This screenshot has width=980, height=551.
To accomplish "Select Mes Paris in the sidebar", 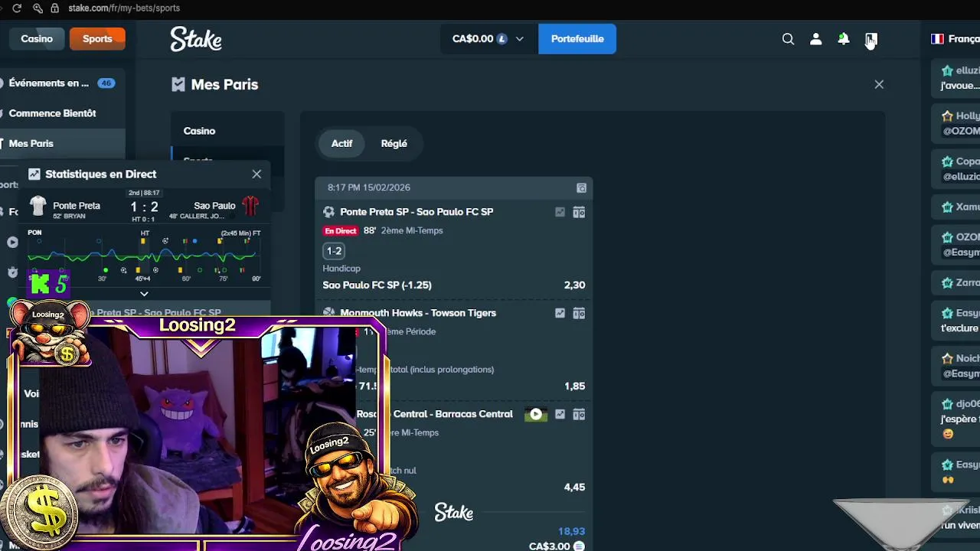I will pyautogui.click(x=31, y=143).
